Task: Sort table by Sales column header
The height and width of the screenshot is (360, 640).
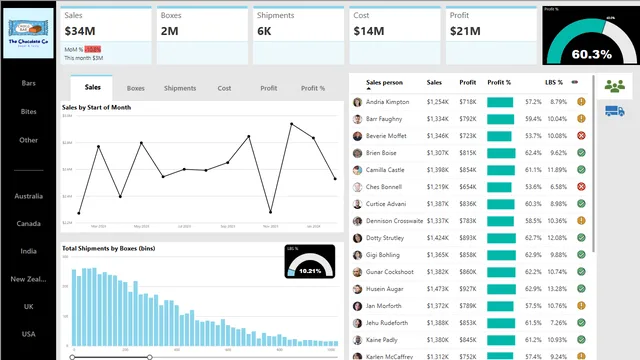Action: coord(434,82)
